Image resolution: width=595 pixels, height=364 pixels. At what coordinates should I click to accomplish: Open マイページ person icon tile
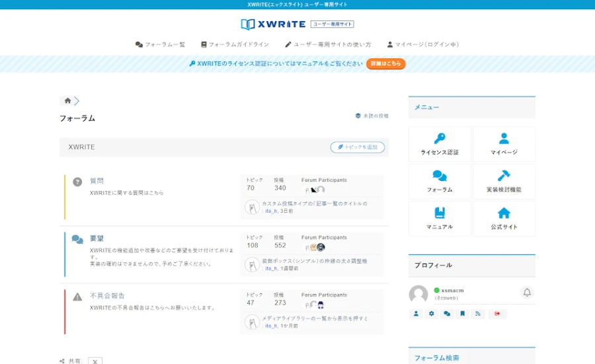[x=504, y=144]
